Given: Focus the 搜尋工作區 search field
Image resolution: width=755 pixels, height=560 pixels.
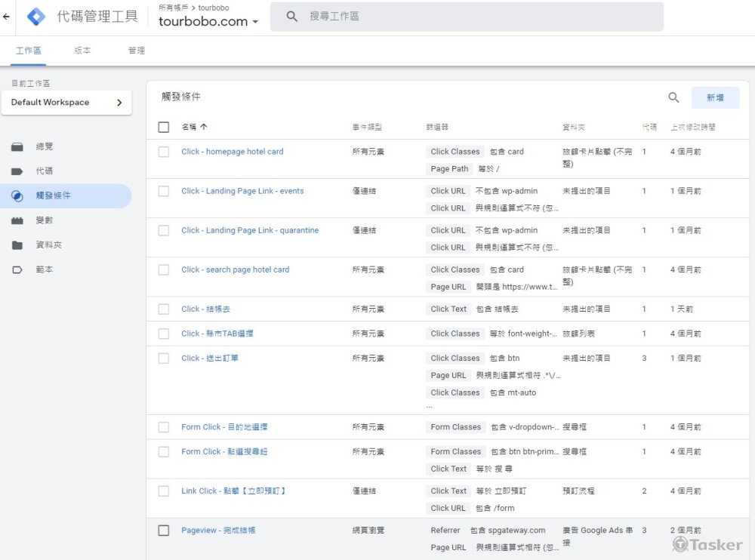Looking at the screenshot, I should pos(467,17).
